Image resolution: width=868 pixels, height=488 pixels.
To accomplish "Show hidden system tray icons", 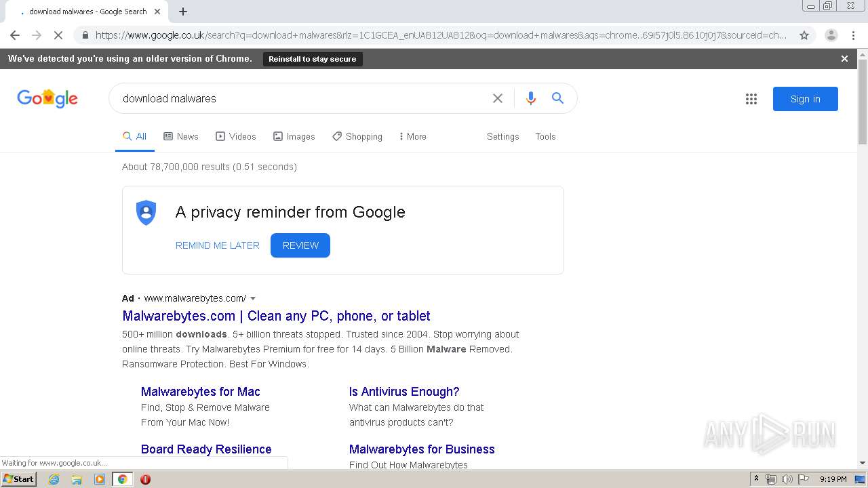I will [757, 479].
